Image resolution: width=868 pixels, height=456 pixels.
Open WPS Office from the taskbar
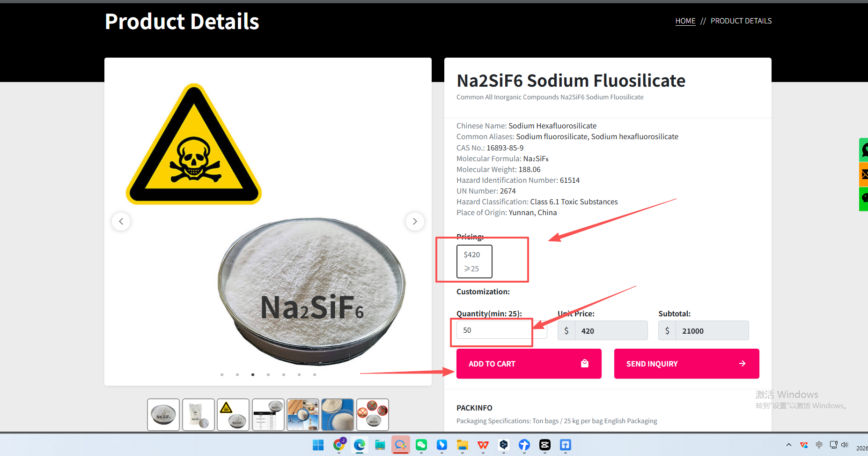click(x=483, y=445)
